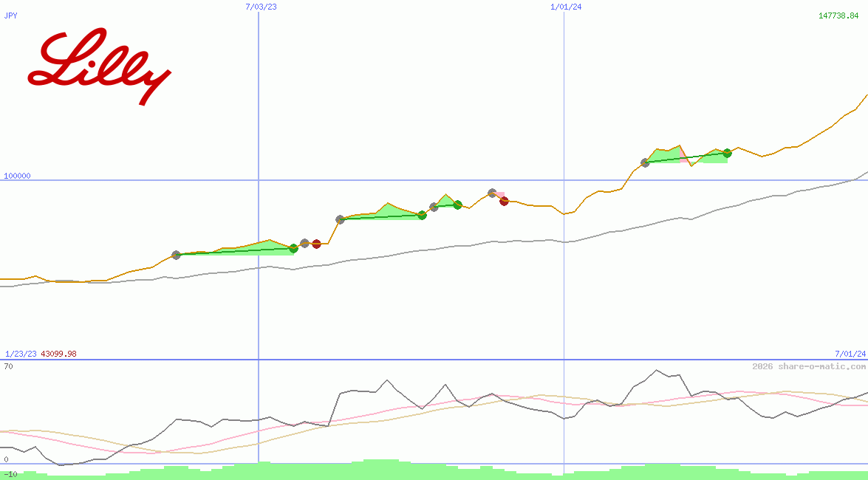Viewport: 868px width, 480px height.
Task: Select the 7/03/23 date label
Action: pos(261,7)
